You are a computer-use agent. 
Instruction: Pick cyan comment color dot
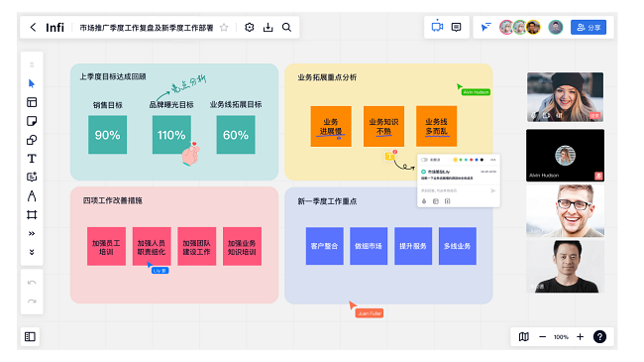click(466, 160)
